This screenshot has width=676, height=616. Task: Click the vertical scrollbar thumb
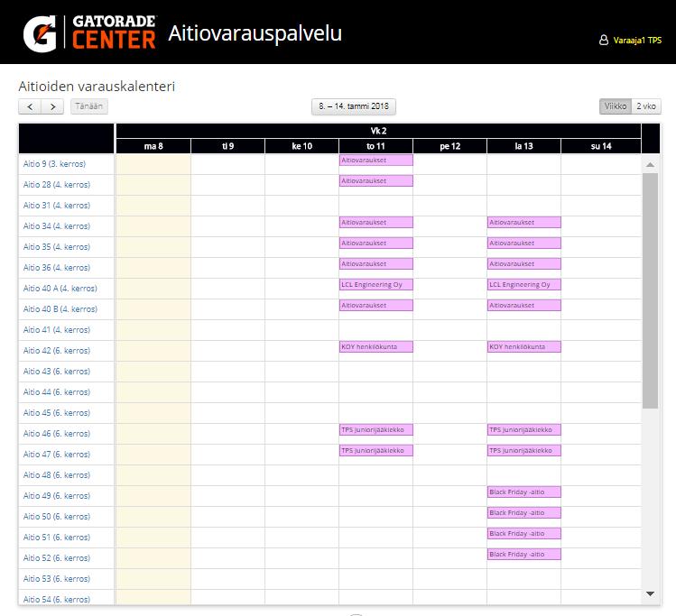(650, 290)
